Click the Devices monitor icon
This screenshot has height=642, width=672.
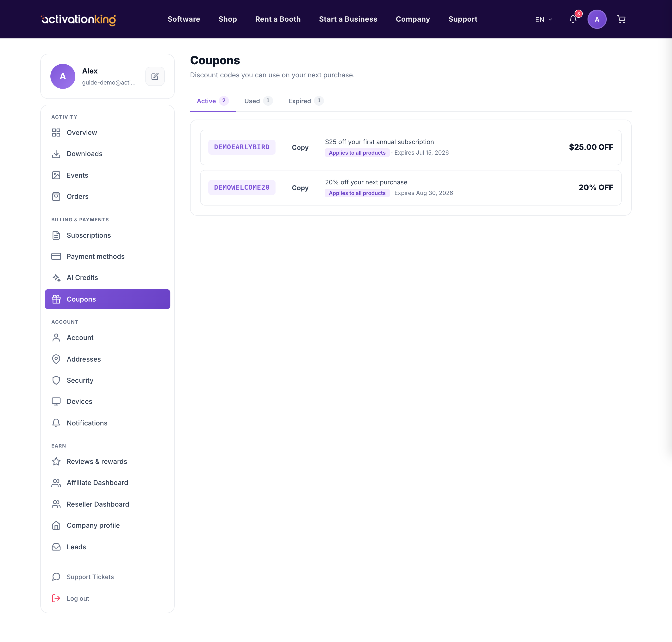pos(56,401)
